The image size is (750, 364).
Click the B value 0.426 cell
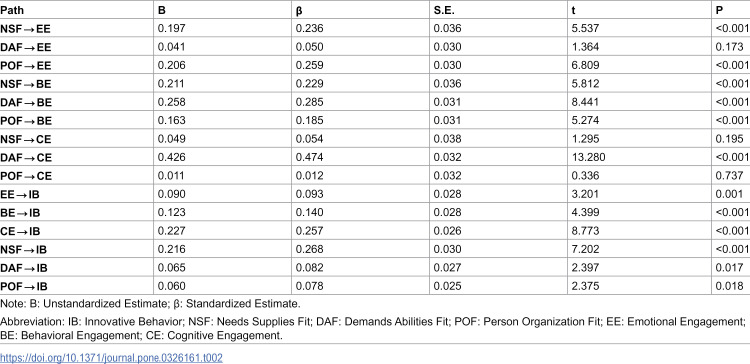click(x=172, y=158)
